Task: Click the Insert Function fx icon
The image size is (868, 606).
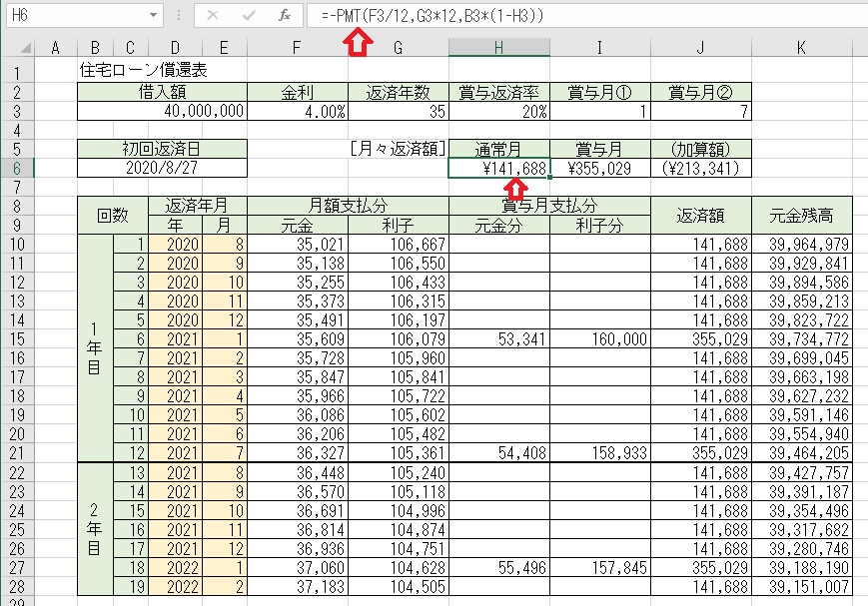Action: 285,16
